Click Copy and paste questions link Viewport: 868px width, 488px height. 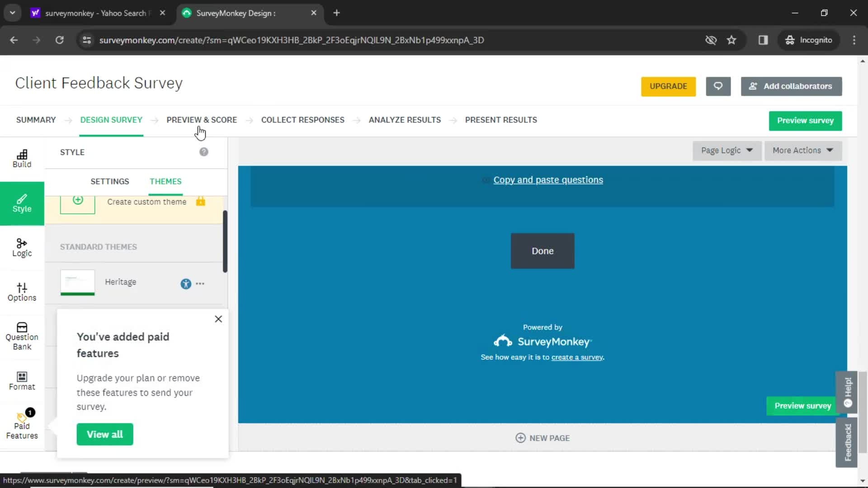pos(548,179)
